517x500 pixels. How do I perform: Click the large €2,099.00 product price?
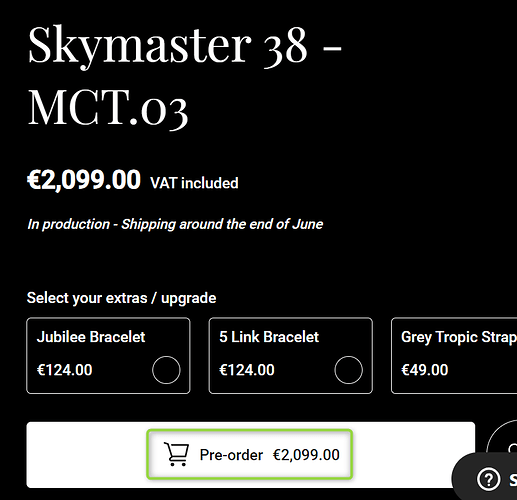84,180
